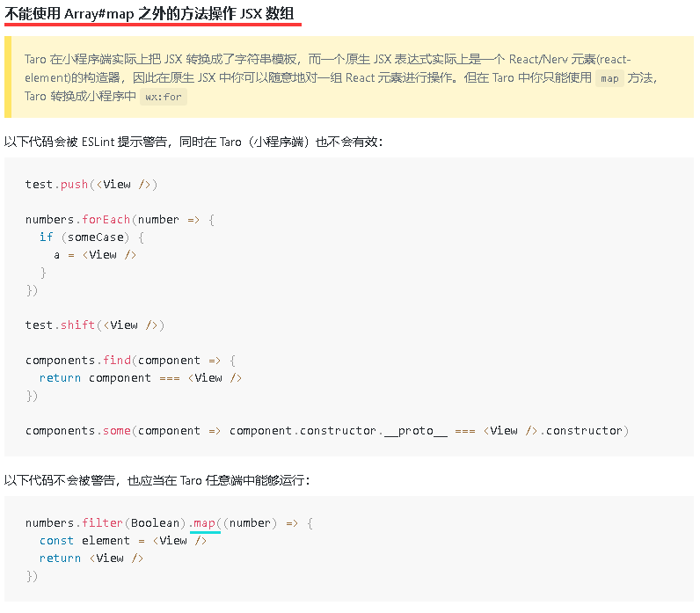
Task: Click the line 'const element = <View />'
Action: pyautogui.click(x=123, y=541)
